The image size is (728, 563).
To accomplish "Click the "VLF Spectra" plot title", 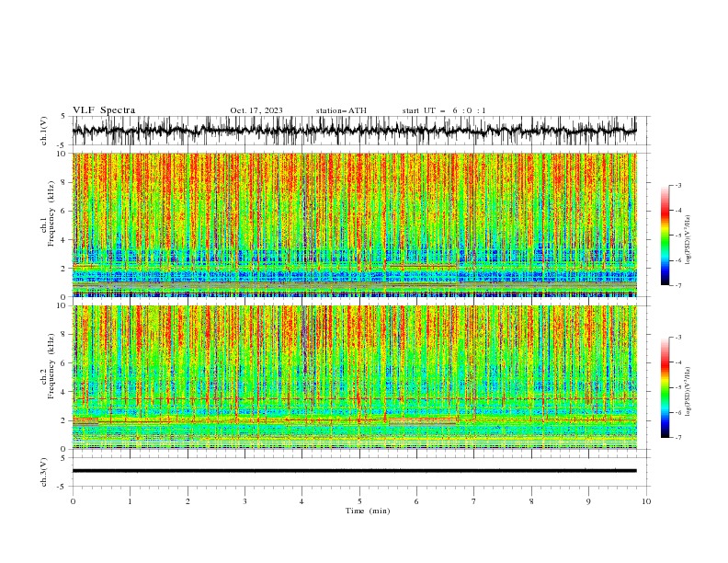I will [104, 110].
